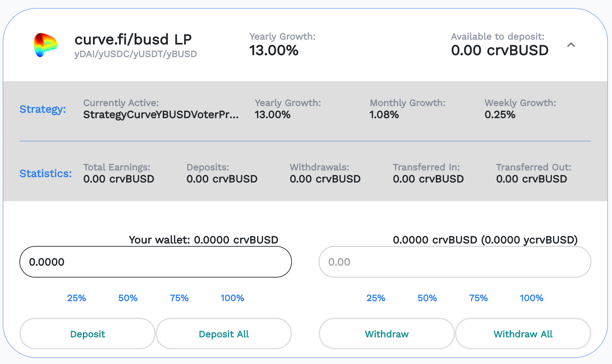The width and height of the screenshot is (612, 364).
Task: Click the Withdraw button
Action: coord(387,334)
